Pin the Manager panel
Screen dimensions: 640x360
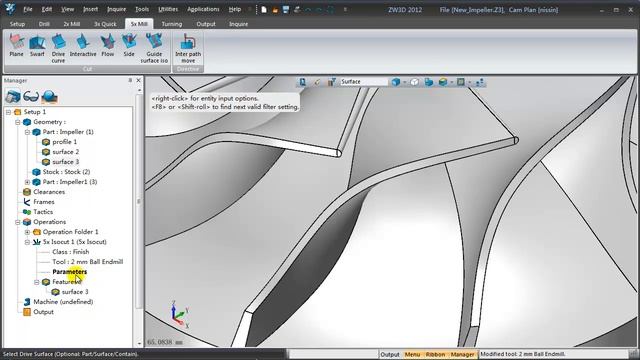[x=130, y=80]
